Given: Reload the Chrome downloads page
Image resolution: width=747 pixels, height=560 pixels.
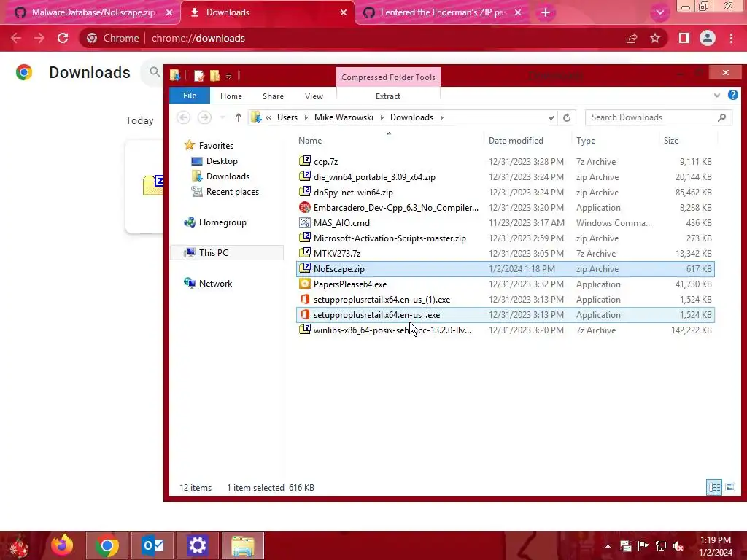Looking at the screenshot, I should 63,38.
